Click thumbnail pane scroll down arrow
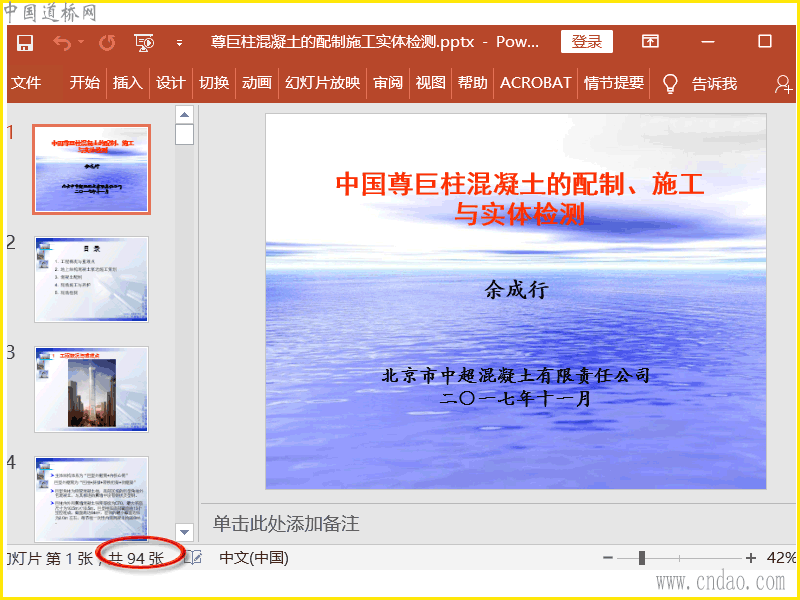 coord(185,532)
